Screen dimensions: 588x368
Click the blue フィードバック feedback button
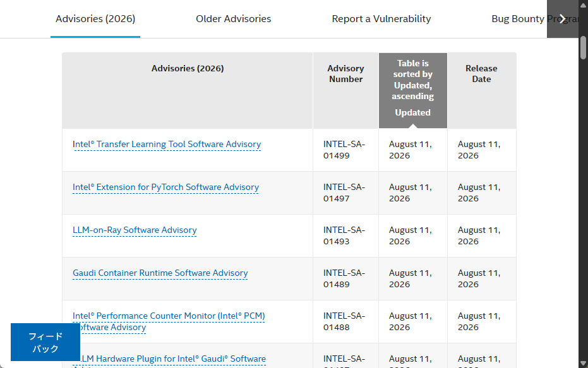pos(45,342)
